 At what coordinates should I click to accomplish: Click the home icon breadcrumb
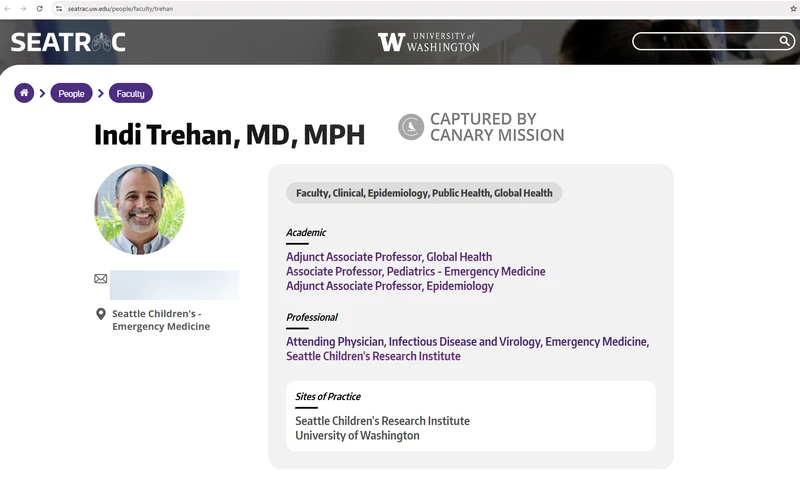pyautogui.click(x=24, y=93)
